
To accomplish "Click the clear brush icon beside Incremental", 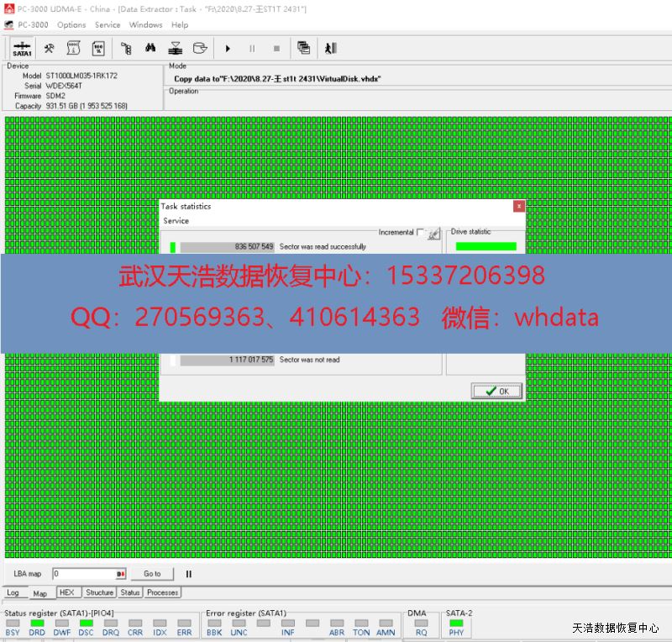I will pyautogui.click(x=433, y=234).
